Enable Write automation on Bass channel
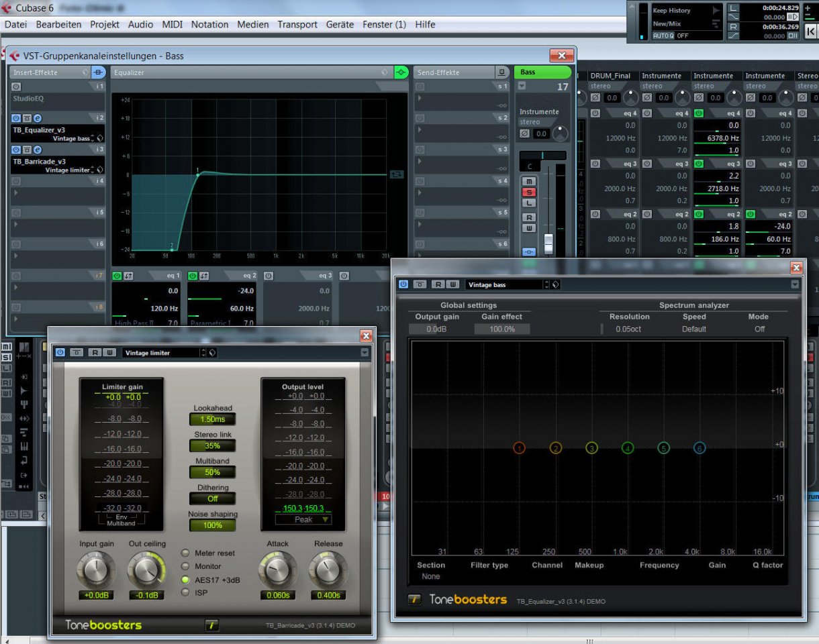 (530, 228)
